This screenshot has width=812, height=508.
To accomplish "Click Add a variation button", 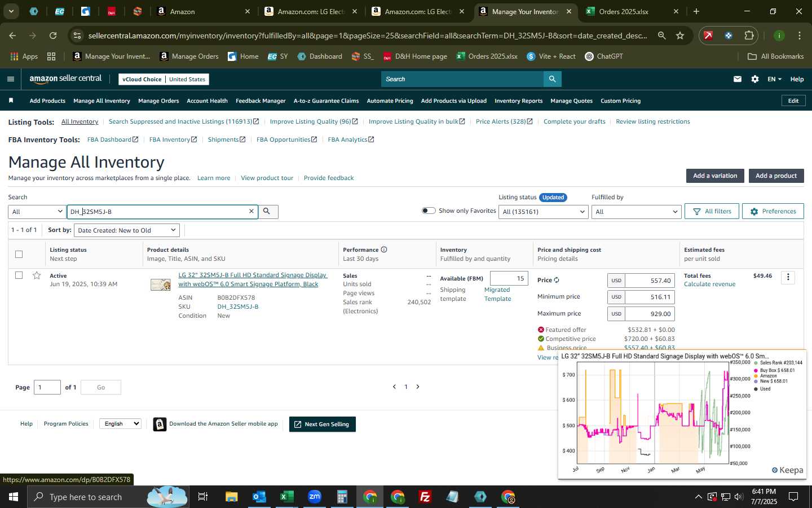I will (x=715, y=176).
